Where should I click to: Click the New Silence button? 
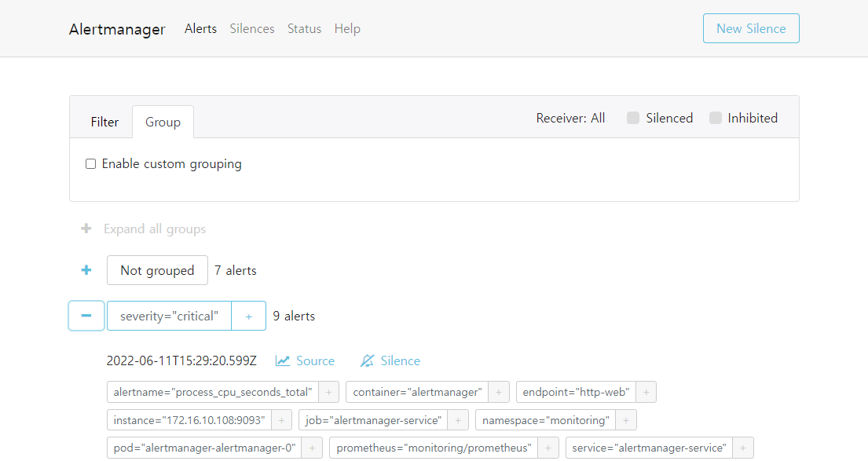coord(751,28)
